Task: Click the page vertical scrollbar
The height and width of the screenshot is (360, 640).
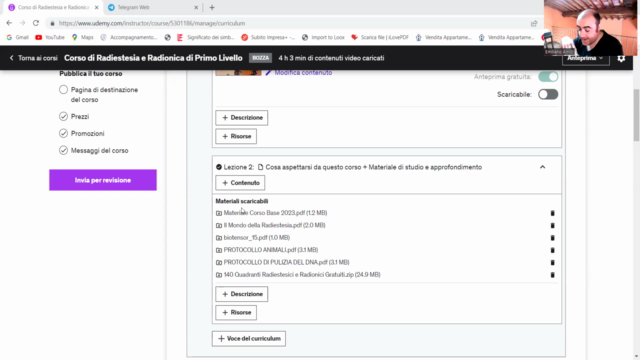Action: tap(636, 116)
